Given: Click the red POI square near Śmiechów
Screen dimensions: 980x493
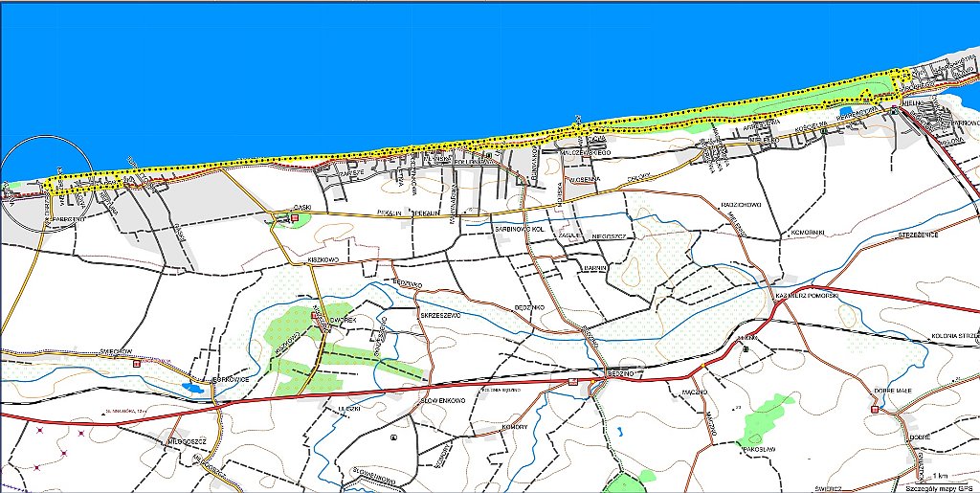Looking at the screenshot, I should pos(137,364).
